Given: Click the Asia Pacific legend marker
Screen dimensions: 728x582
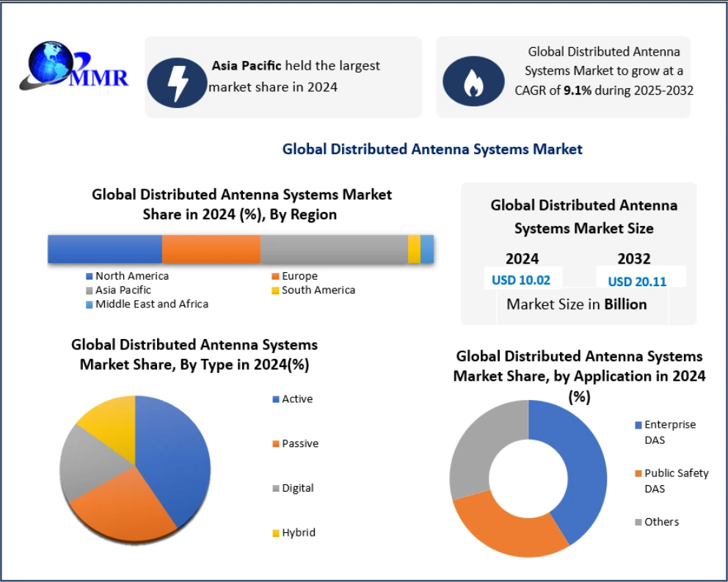Looking at the screenshot, I should [90, 291].
